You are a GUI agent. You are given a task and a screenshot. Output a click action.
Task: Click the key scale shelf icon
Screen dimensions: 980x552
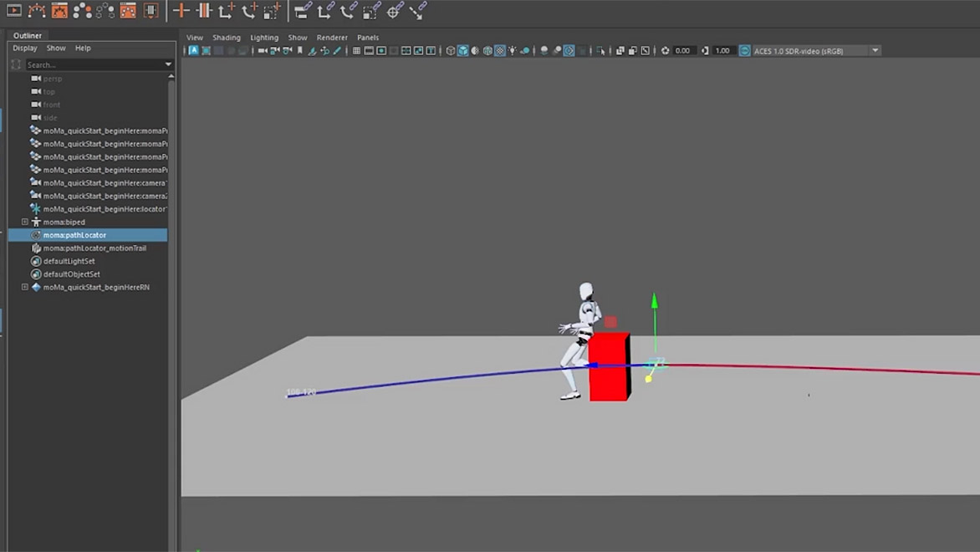[x=272, y=10]
